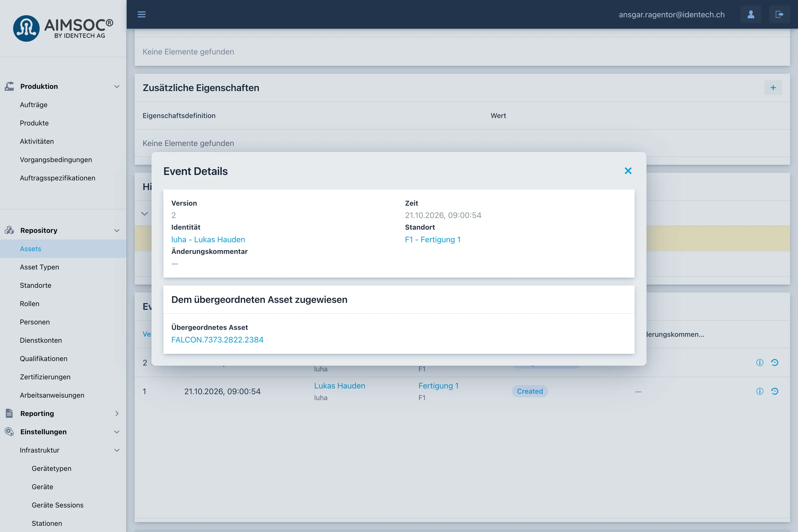
Task: Open info icon for version 2 row
Action: (760, 362)
